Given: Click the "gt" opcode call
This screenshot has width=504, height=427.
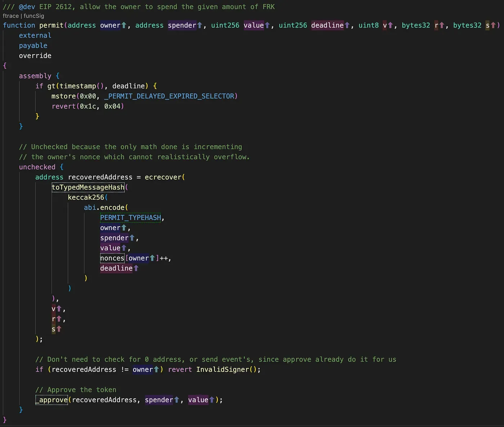Looking at the screenshot, I should click(51, 86).
